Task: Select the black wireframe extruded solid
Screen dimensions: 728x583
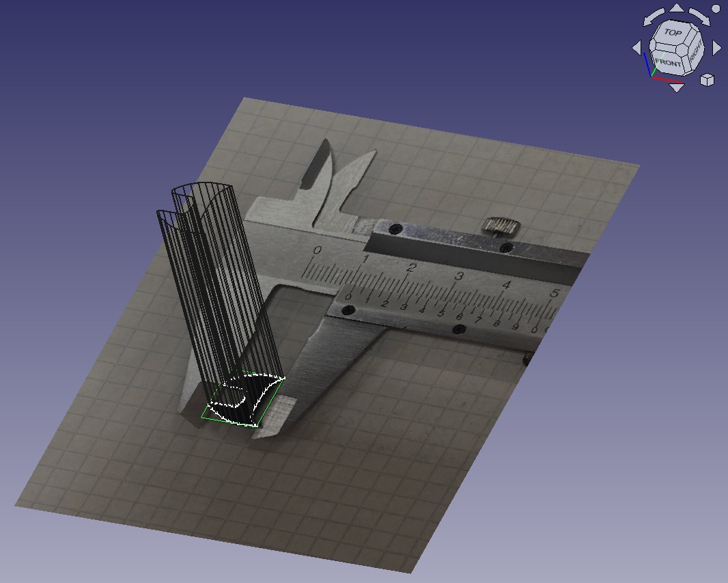Action: [x=205, y=273]
